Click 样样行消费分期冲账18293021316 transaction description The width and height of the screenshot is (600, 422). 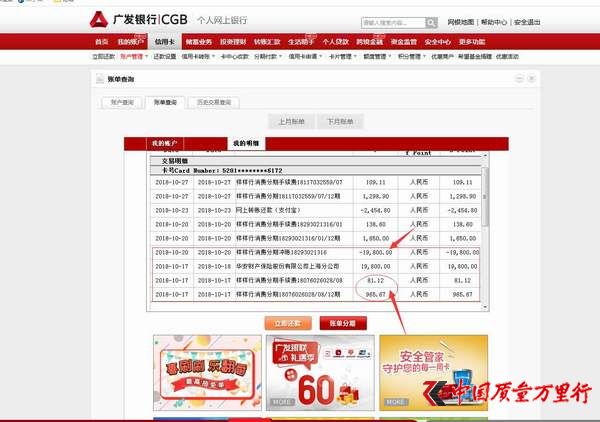[281, 253]
